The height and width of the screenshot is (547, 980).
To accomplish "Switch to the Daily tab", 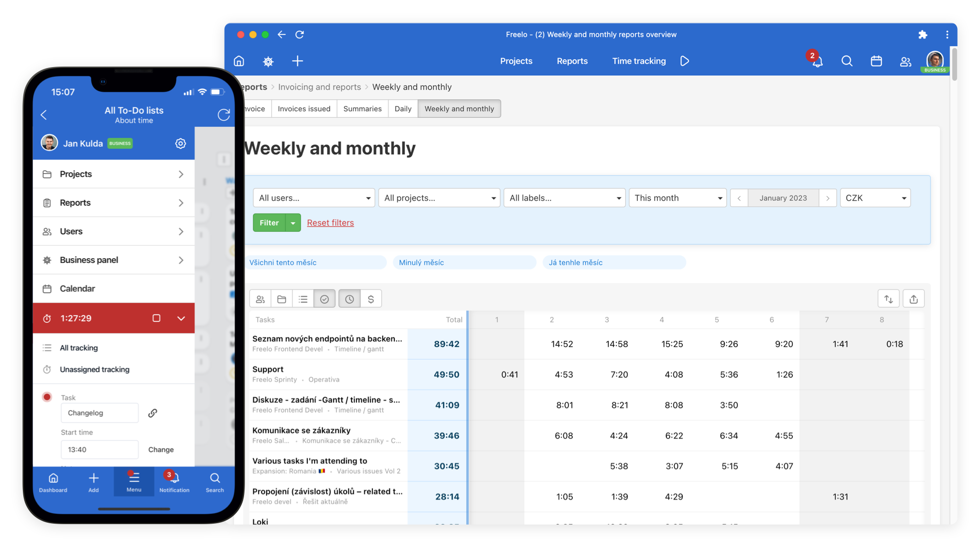I will [403, 108].
